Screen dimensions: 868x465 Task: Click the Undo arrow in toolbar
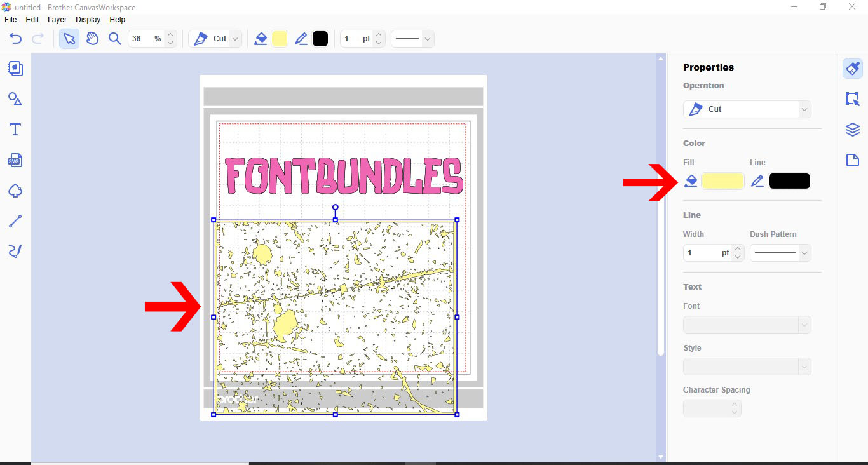point(16,39)
